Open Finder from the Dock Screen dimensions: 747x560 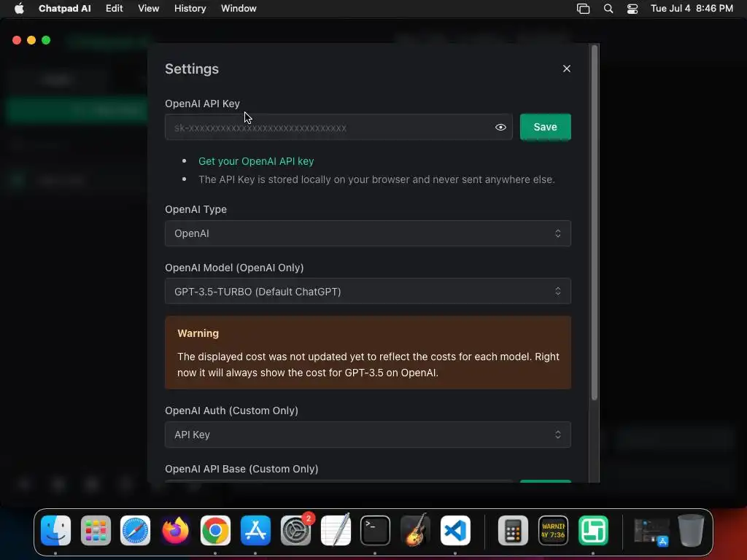55,531
